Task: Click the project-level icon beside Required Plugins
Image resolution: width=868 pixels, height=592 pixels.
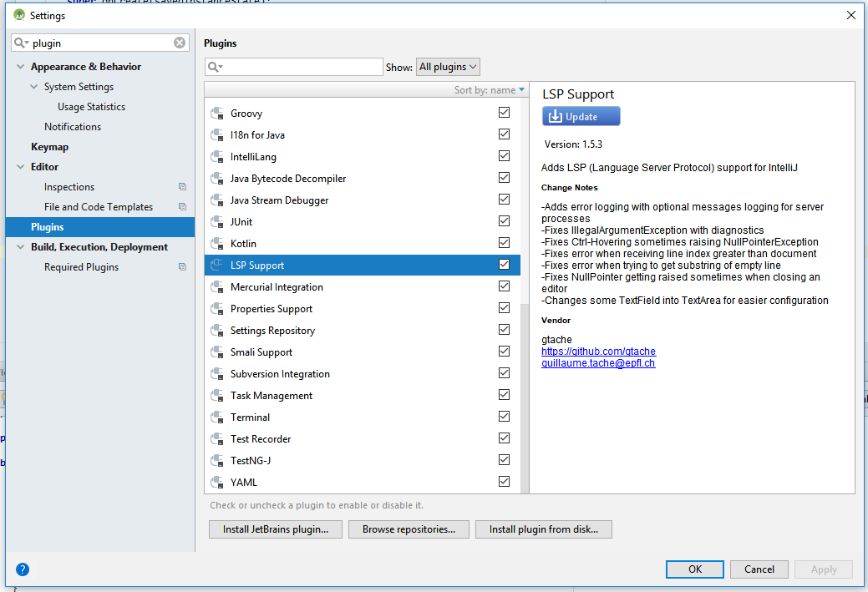Action: pyautogui.click(x=182, y=267)
